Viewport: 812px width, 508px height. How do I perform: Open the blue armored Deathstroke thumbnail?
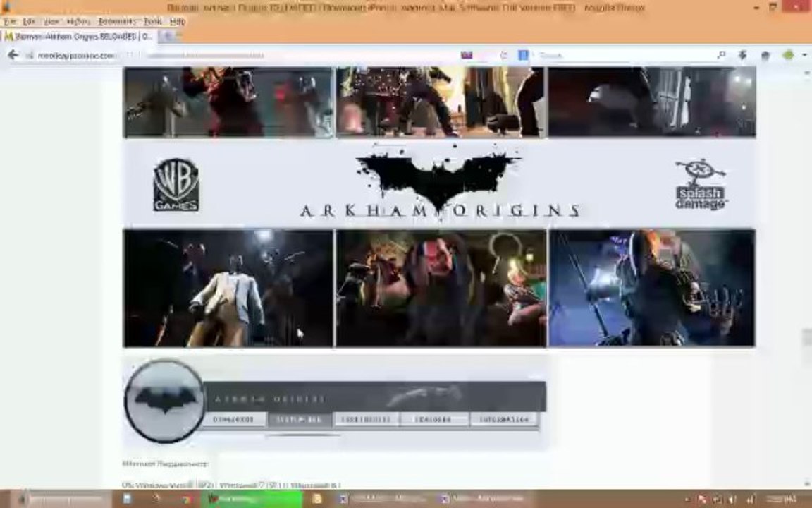point(652,288)
